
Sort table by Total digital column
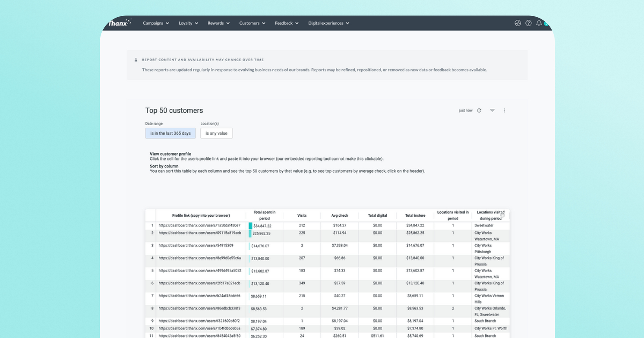pyautogui.click(x=377, y=216)
